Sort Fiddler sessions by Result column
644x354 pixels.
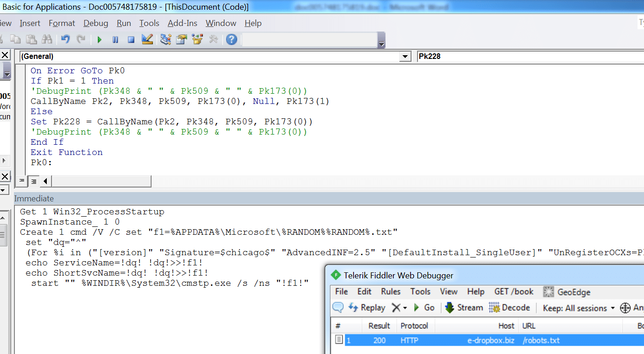tap(379, 326)
